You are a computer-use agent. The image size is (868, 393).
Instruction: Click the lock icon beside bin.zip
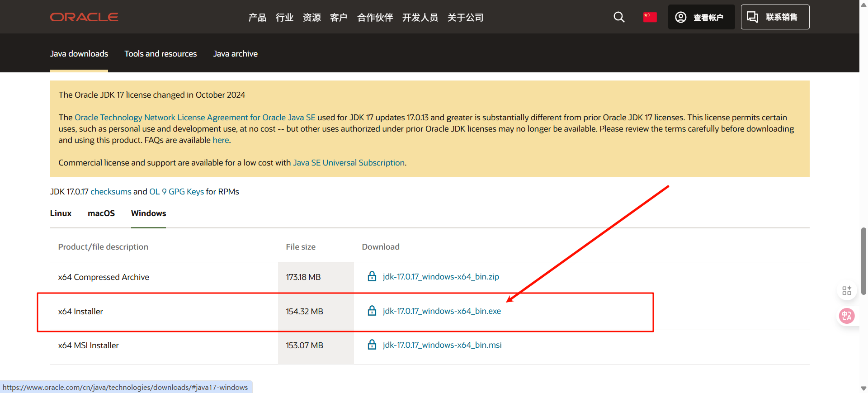(x=372, y=276)
